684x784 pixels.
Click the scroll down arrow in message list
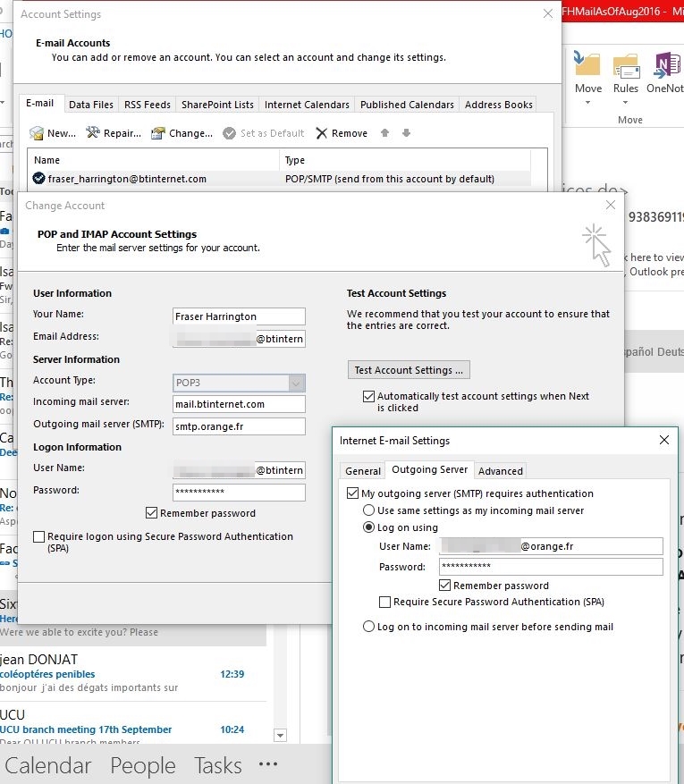coord(280,735)
